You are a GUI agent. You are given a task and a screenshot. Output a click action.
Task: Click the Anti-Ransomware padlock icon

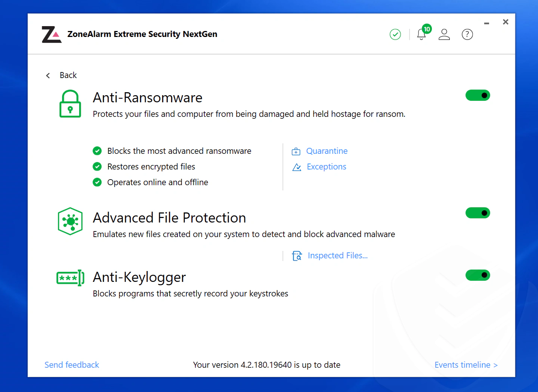click(x=70, y=104)
